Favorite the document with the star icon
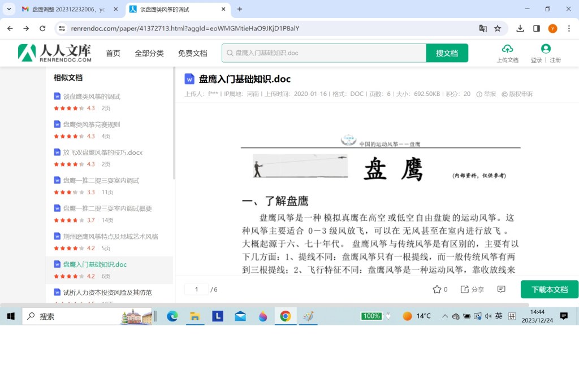 (x=437, y=289)
